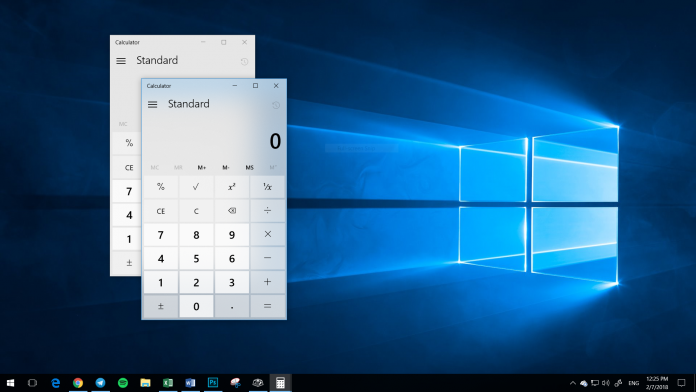696x392 pixels.
Task: Open Google Chrome from the taskbar
Action: tap(78, 383)
